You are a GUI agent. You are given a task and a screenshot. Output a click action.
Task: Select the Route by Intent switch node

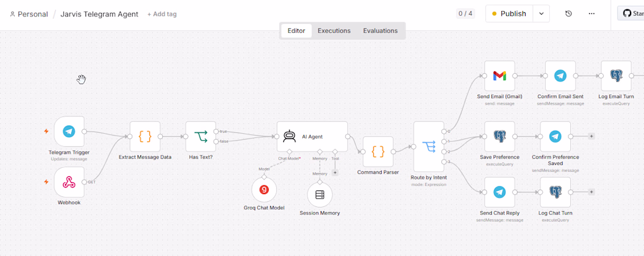tap(429, 147)
